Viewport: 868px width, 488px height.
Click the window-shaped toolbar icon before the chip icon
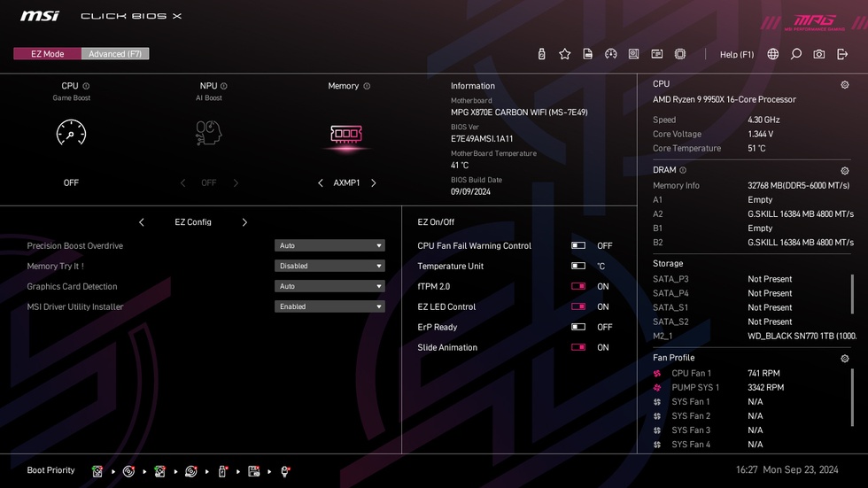(x=657, y=54)
